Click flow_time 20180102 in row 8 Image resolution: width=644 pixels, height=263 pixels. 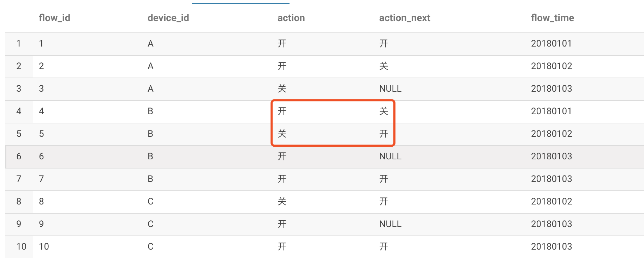pyautogui.click(x=551, y=202)
